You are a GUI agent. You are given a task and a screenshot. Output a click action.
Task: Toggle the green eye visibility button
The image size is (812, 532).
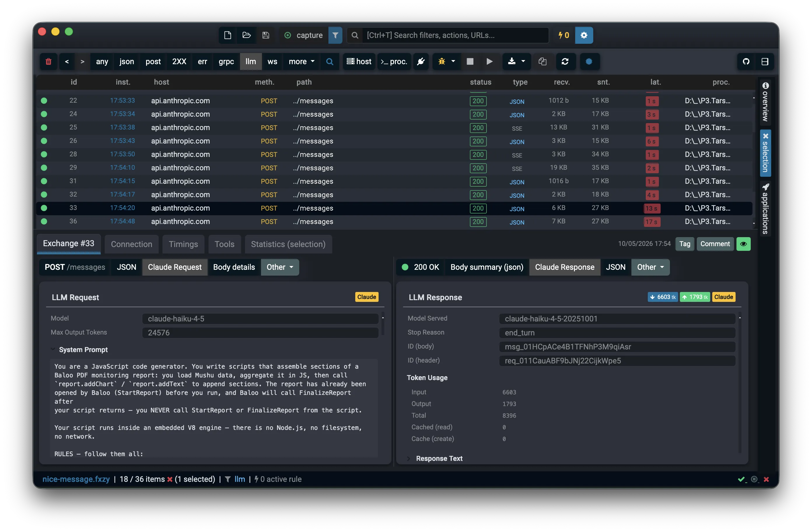tap(743, 244)
